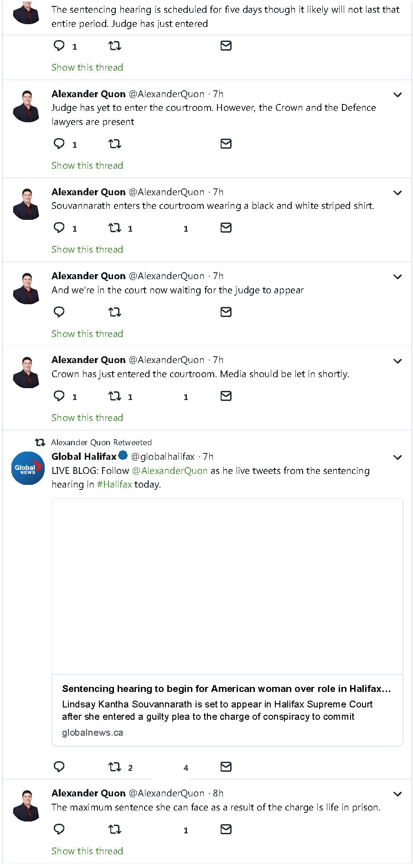The height and width of the screenshot is (868, 413).
Task: Reply to the striped shirt tweet
Action: click(59, 228)
